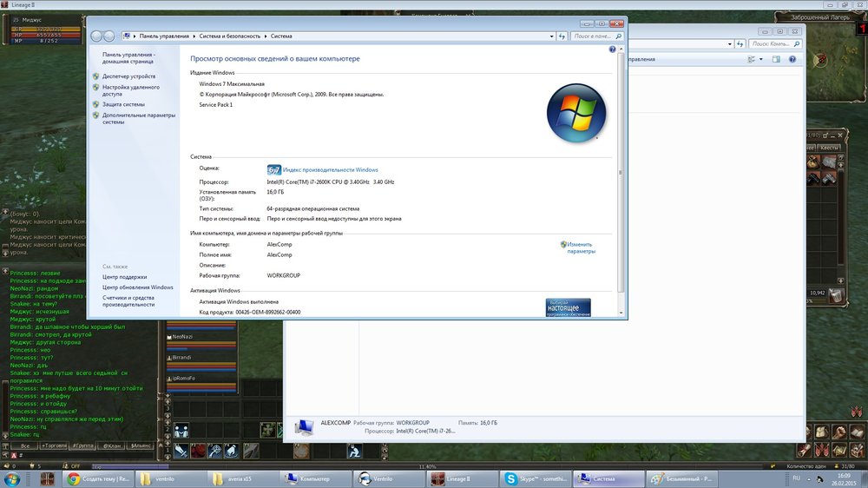
Task: Click the Control Panel search field
Action: pyautogui.click(x=595, y=36)
